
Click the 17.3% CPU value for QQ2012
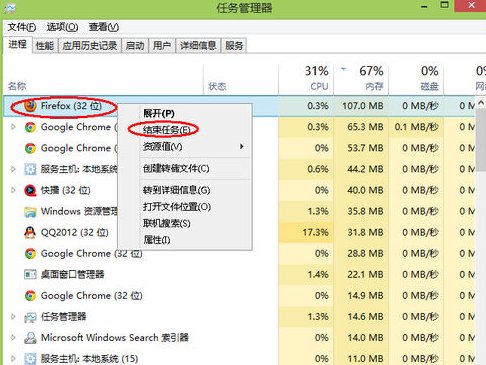tap(315, 232)
